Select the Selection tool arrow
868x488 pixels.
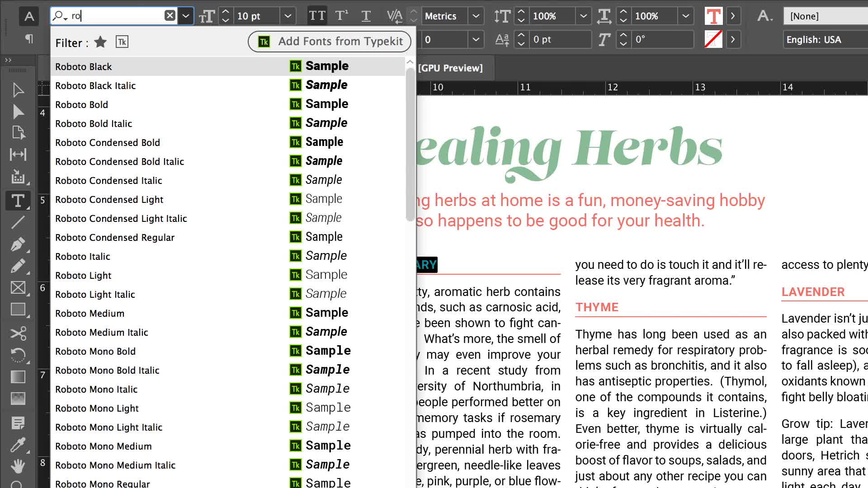pyautogui.click(x=18, y=90)
